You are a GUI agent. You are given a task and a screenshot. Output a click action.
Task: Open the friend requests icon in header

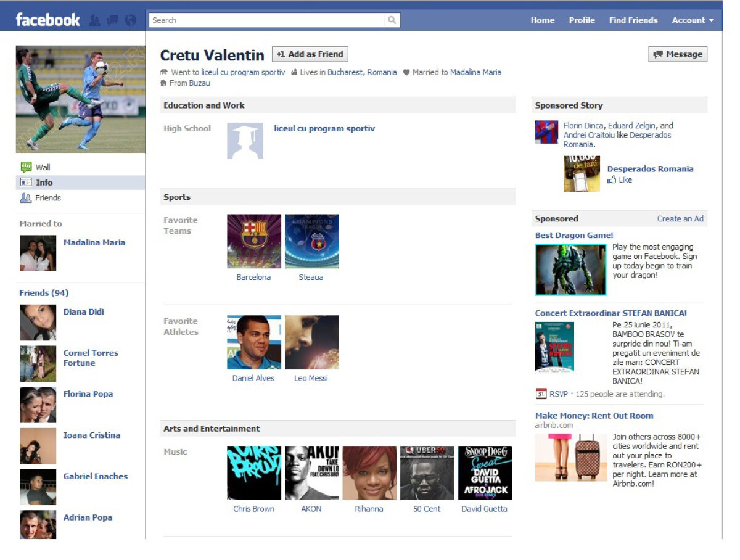coord(94,20)
